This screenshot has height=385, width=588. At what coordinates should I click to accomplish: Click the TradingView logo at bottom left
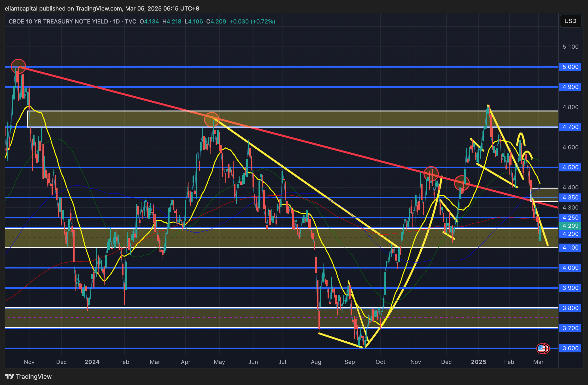[x=28, y=376]
